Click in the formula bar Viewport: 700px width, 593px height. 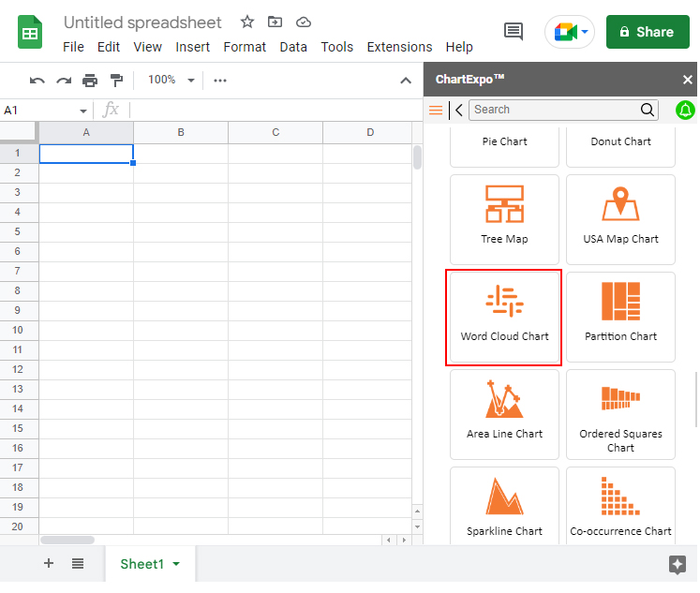click(x=275, y=110)
